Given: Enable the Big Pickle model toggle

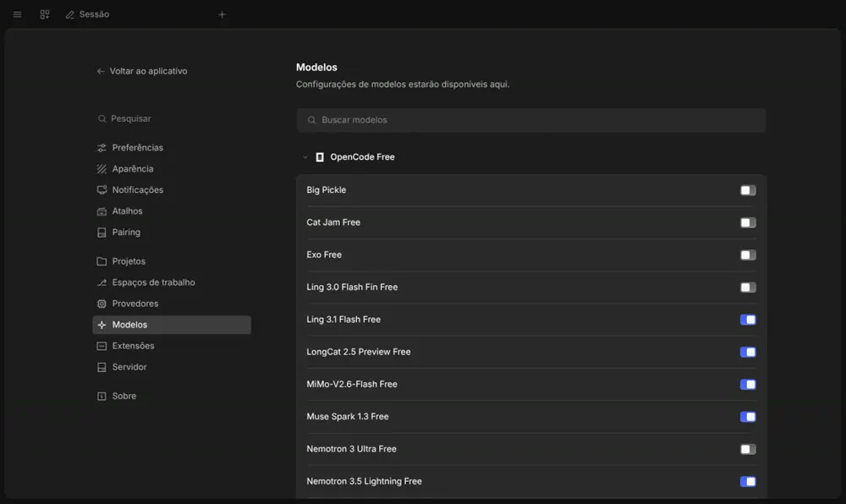Looking at the screenshot, I should click(748, 190).
